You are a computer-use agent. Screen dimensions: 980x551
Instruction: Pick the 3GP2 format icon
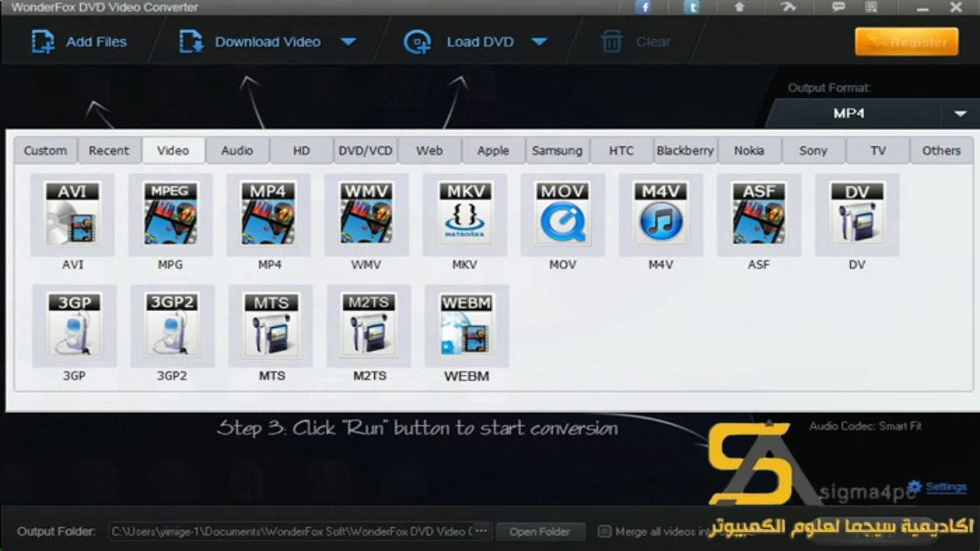172,326
